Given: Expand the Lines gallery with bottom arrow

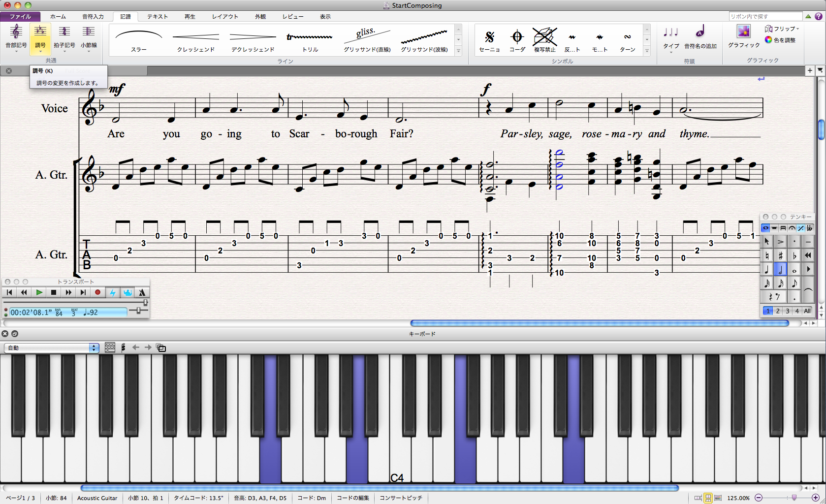Looking at the screenshot, I should [x=459, y=51].
